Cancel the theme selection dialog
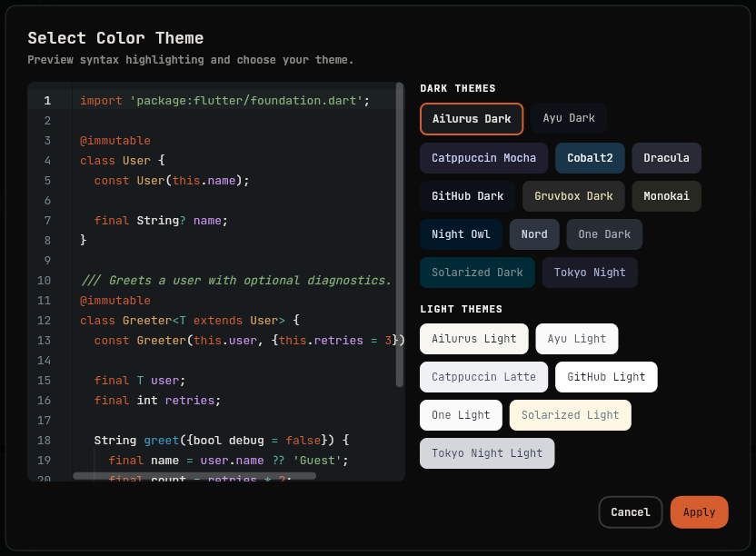 (631, 512)
